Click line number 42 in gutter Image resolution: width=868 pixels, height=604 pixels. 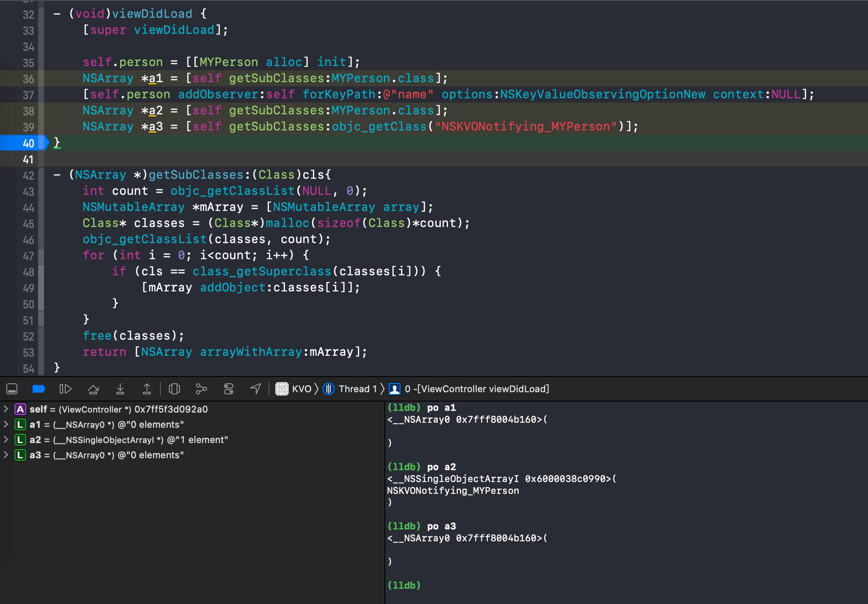click(x=28, y=175)
